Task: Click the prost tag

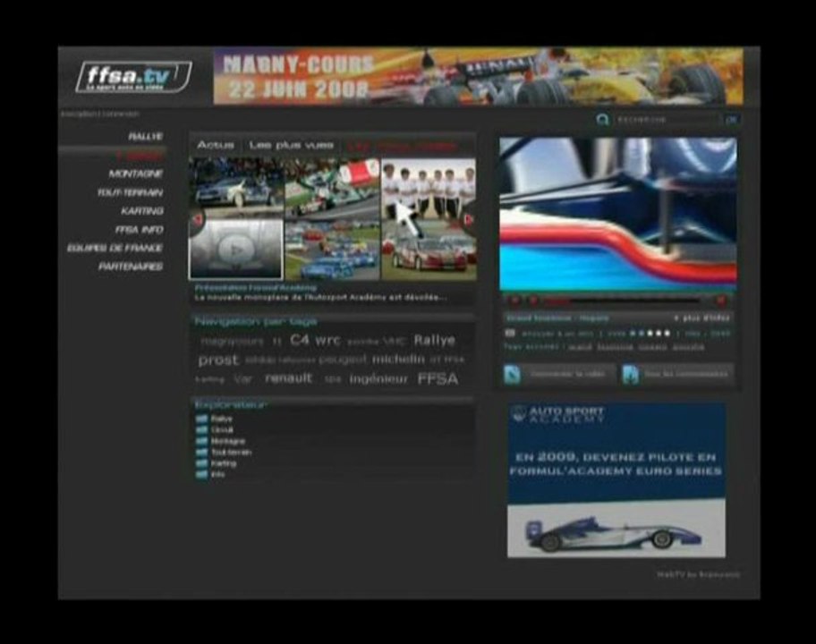Action: click(218, 360)
